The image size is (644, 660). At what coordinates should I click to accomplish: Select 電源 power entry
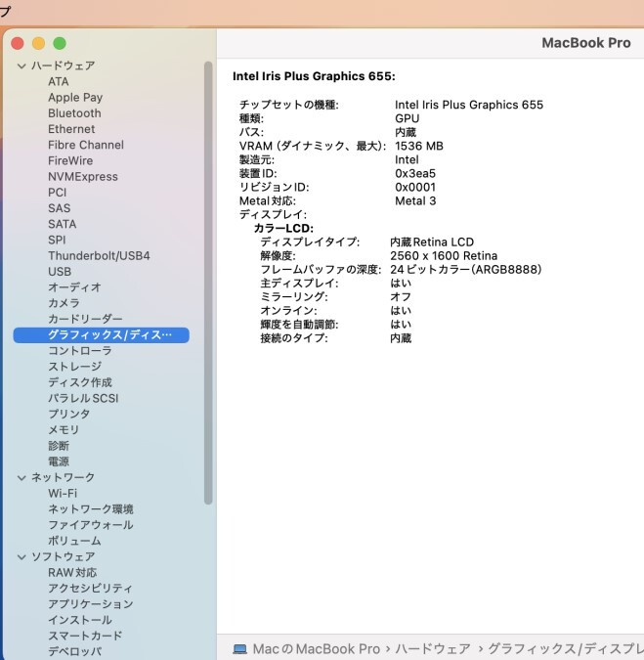[59, 462]
